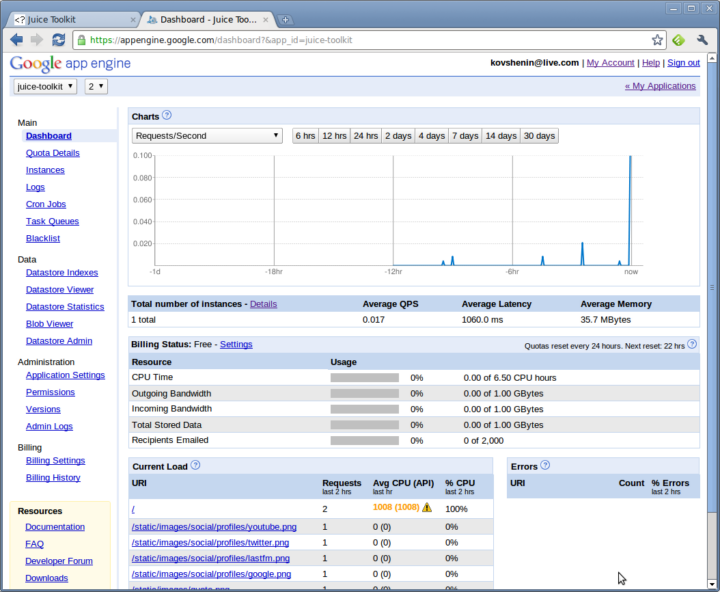Click the Errors help icon
Viewport: 720px width, 592px height.
click(x=545, y=465)
